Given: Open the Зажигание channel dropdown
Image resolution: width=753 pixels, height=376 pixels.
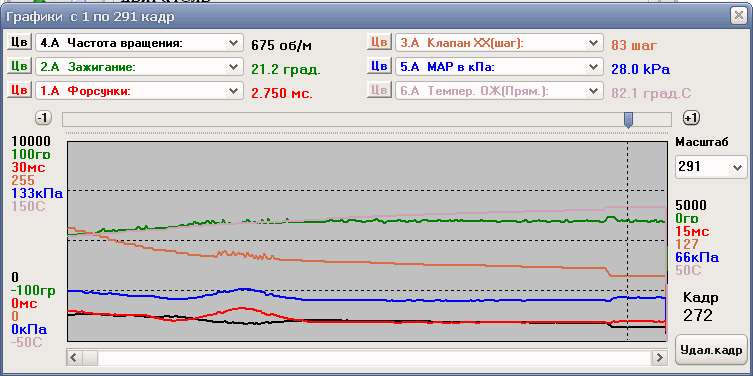Looking at the screenshot, I should pos(139,66).
